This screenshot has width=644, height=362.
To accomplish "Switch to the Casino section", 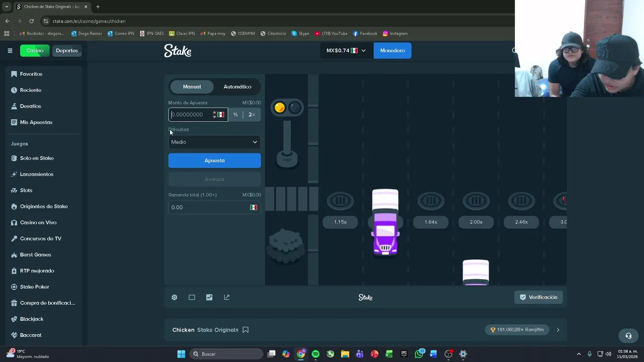I will pyautogui.click(x=35, y=50).
